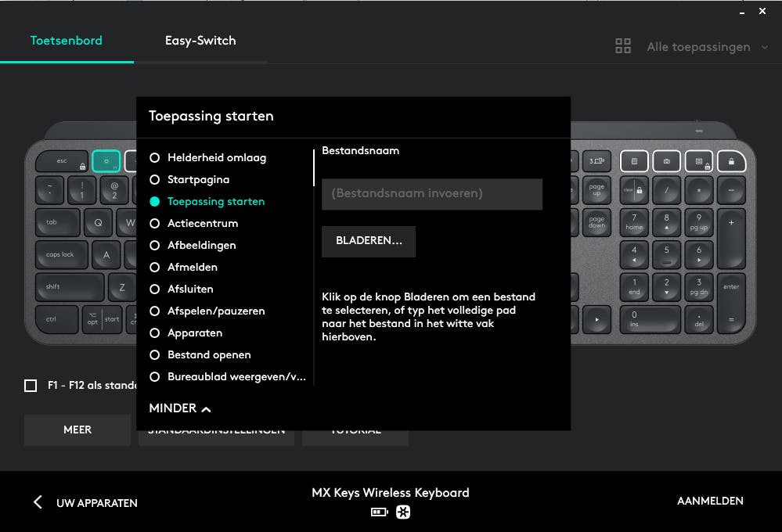
Task: Click the right arrow key
Action: (596, 319)
